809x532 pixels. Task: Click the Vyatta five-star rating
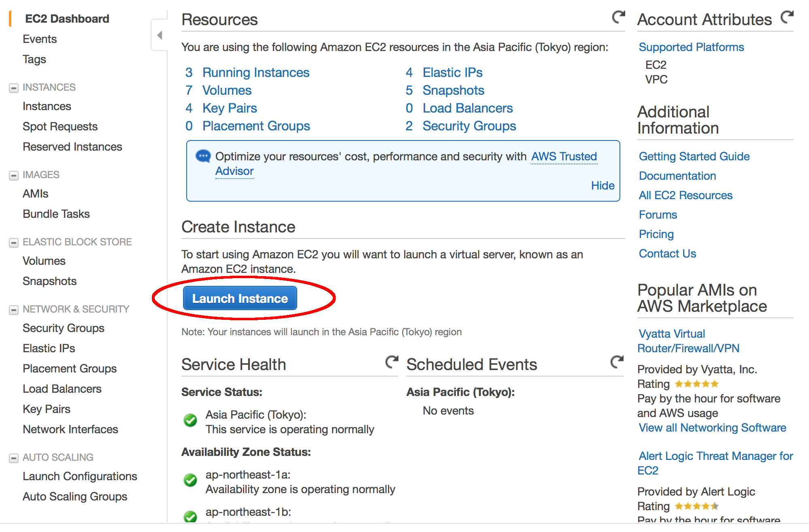(x=697, y=384)
